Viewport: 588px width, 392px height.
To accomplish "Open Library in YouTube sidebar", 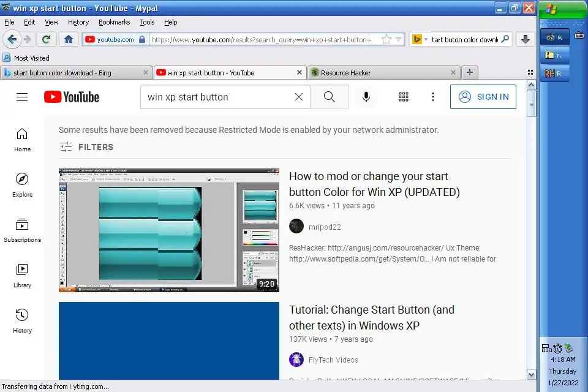I will (x=22, y=276).
